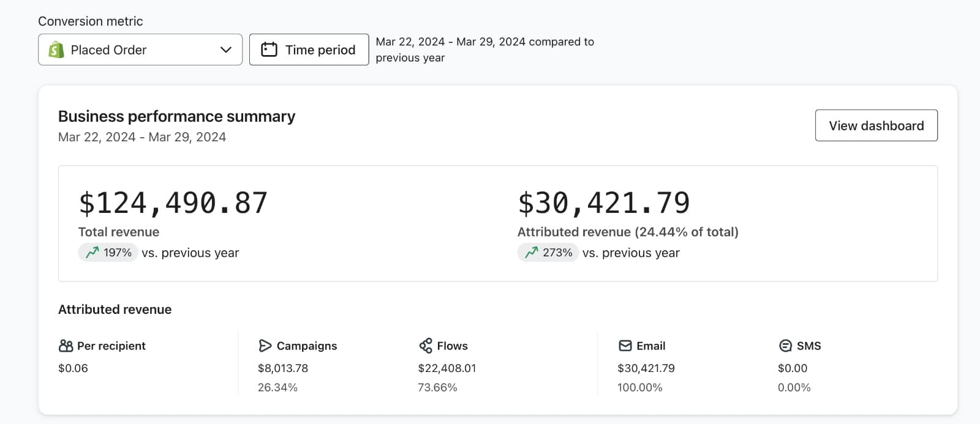Click the Flows branching icon
This screenshot has width=980, height=424.
tap(426, 346)
